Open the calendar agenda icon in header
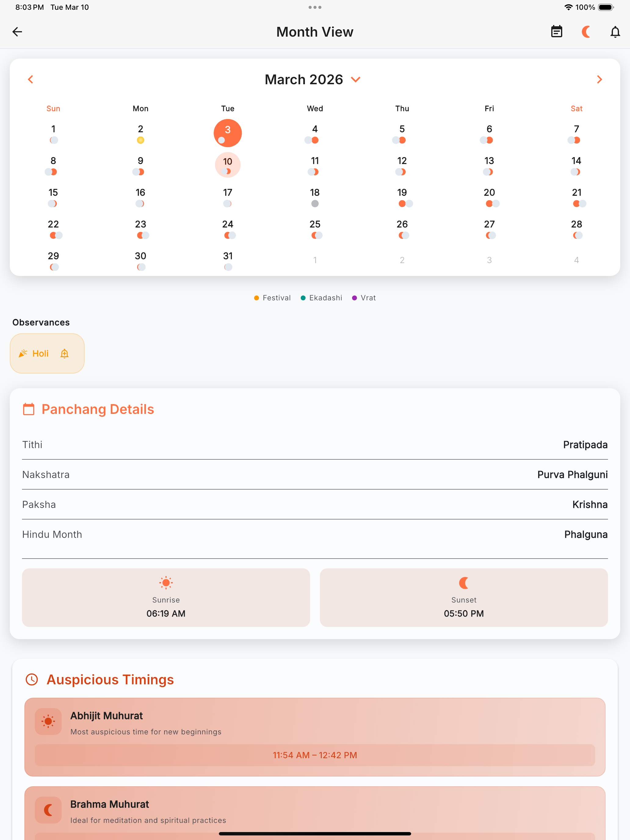 556,31
